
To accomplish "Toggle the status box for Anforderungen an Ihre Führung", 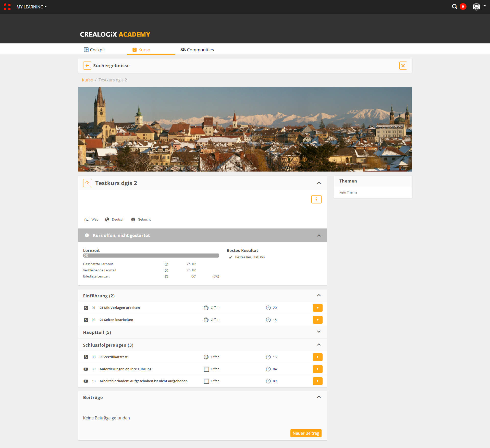I will point(206,369).
